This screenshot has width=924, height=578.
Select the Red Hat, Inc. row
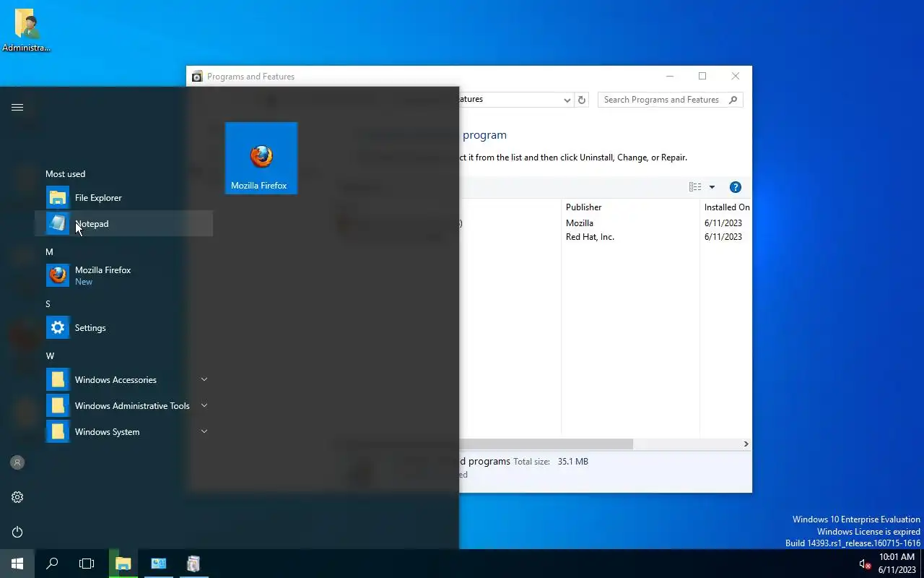coord(590,237)
